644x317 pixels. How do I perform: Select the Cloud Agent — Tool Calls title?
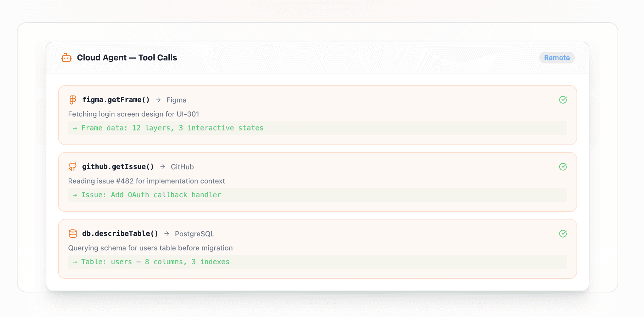[127, 57]
